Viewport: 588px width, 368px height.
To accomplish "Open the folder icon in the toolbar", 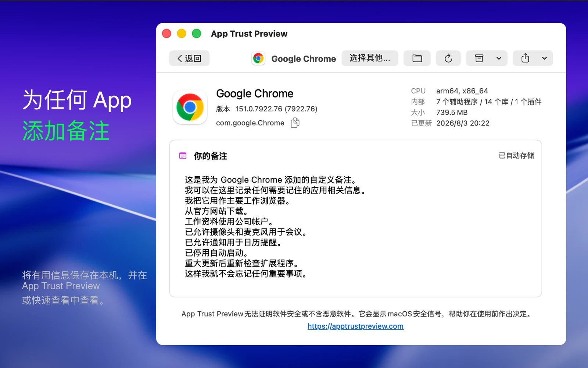I will tap(417, 58).
